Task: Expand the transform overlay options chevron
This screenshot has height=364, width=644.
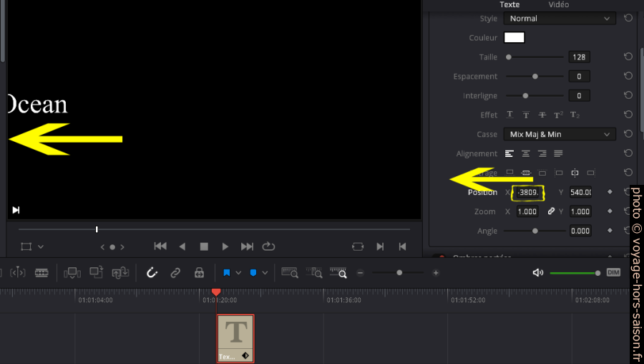Action: coord(41,246)
